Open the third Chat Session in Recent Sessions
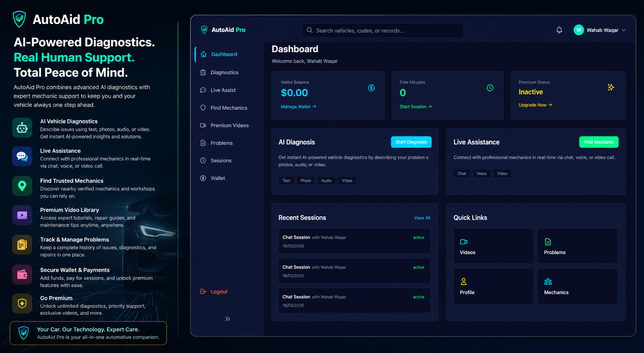Viewport: 644px width, 353px height. [x=354, y=301]
